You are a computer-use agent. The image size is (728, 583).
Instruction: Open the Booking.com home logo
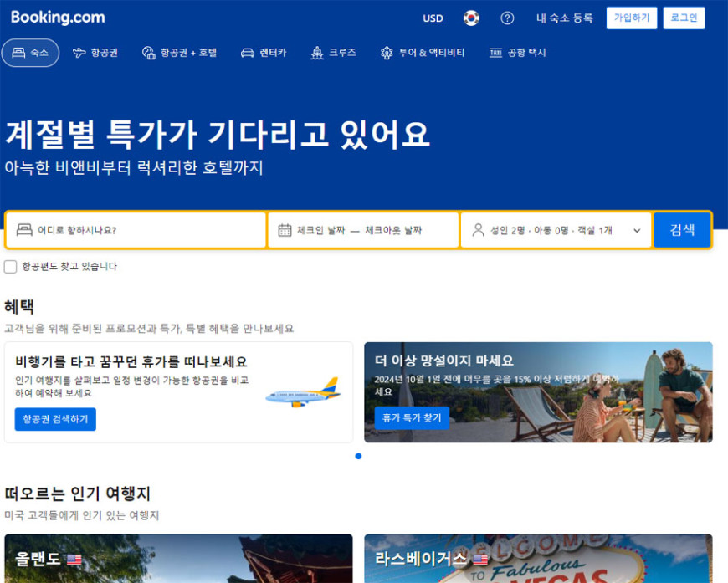point(58,18)
